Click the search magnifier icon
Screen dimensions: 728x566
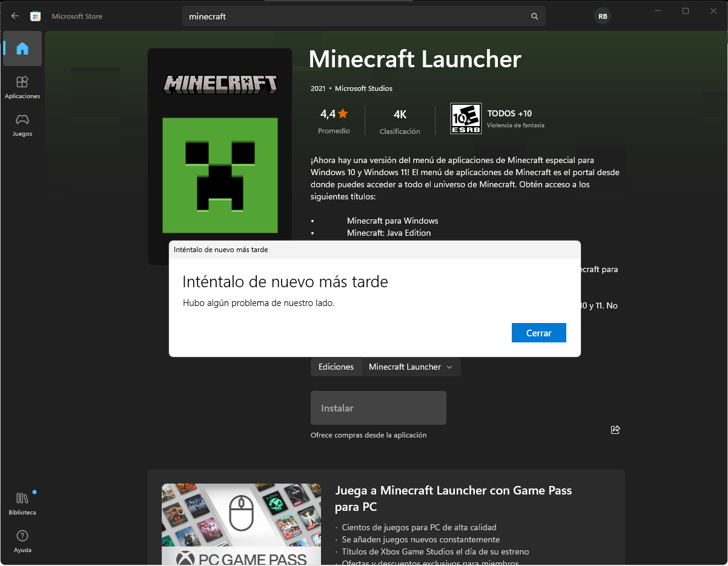[x=535, y=16]
